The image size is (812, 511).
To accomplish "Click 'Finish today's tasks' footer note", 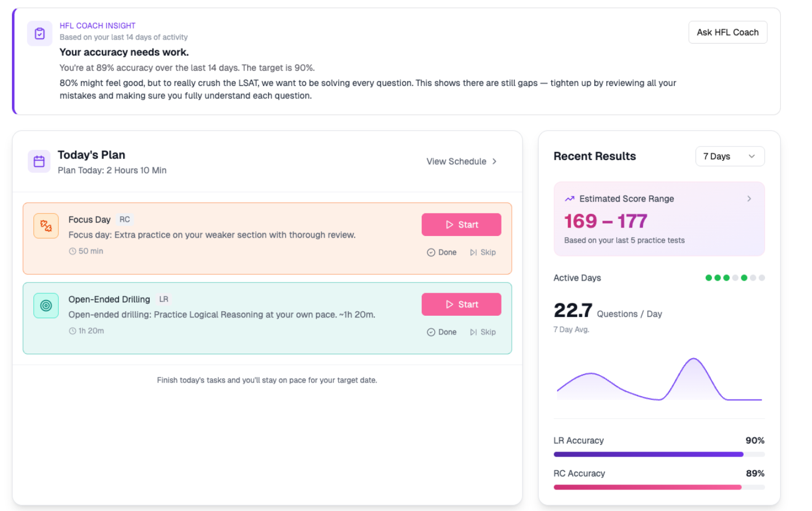I will pyautogui.click(x=267, y=380).
